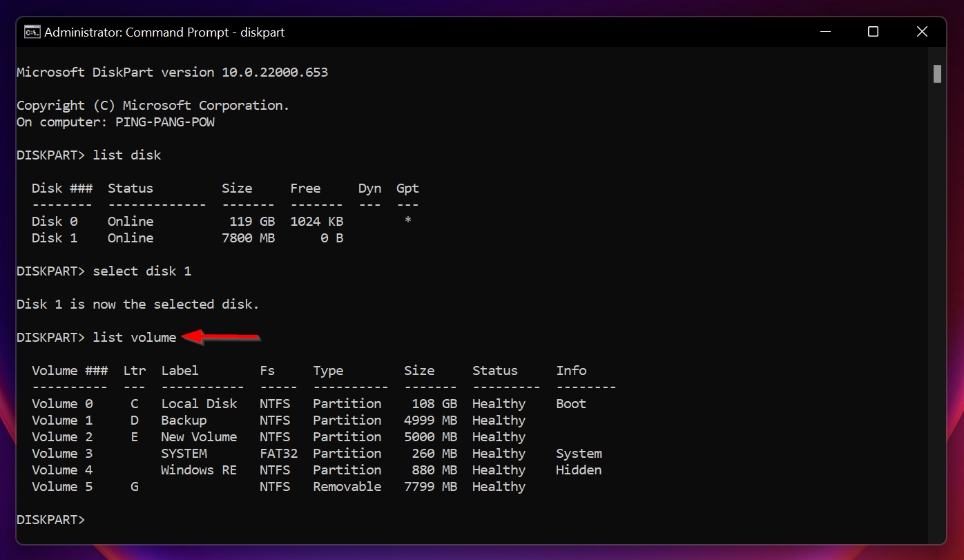
Task: Click the 'SYSTEM' volume label
Action: click(184, 454)
